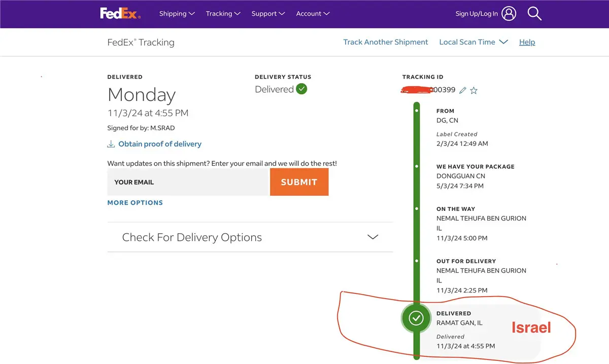Expand the Account dropdown
The width and height of the screenshot is (609, 364).
pos(313,14)
